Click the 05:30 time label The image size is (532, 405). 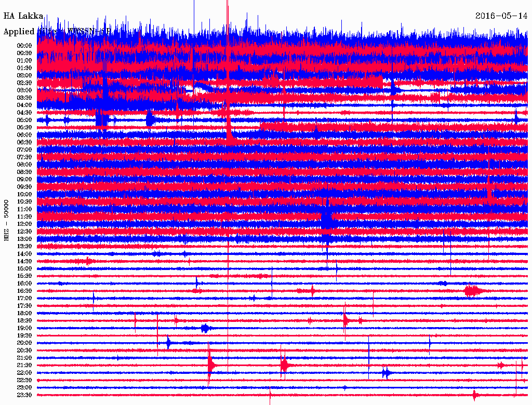point(24,128)
